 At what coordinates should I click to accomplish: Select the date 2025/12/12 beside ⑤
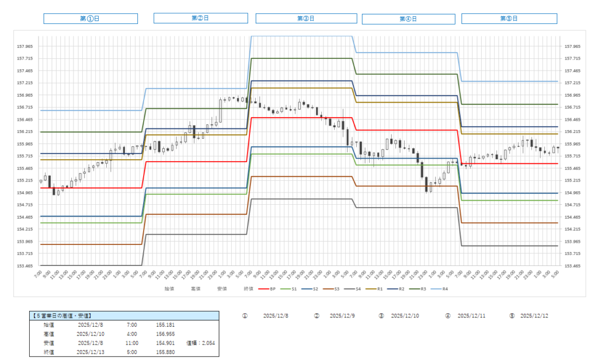534,316
